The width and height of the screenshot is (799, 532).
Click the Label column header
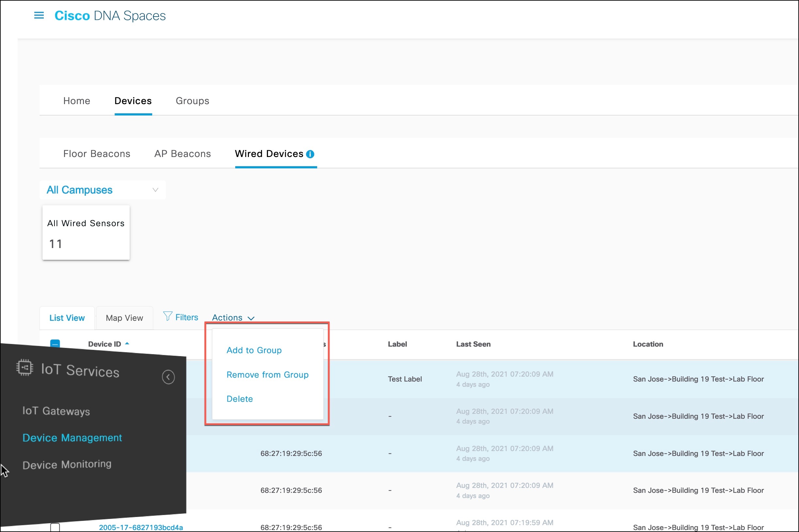pyautogui.click(x=397, y=344)
